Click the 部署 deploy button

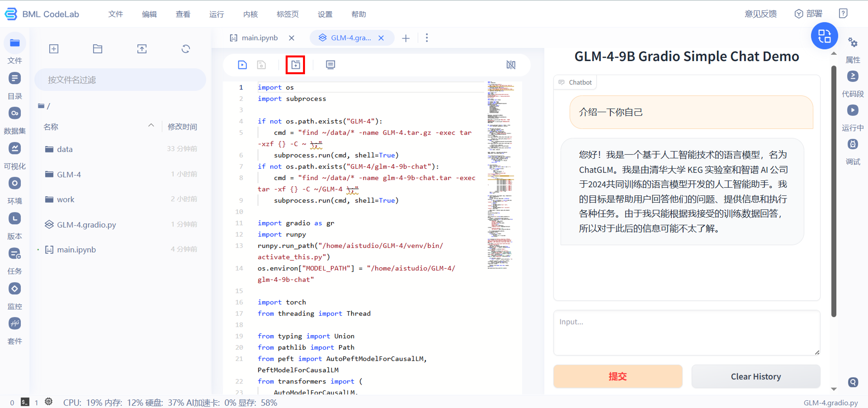point(808,13)
